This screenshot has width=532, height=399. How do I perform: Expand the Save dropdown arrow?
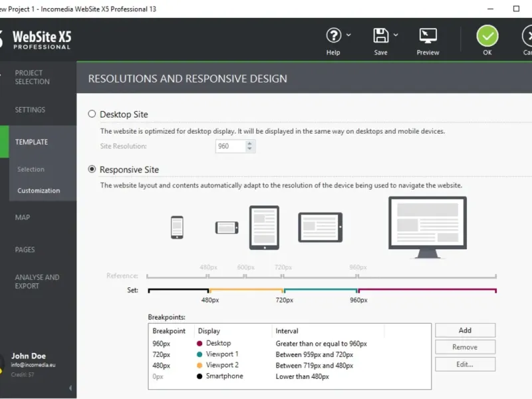click(396, 35)
